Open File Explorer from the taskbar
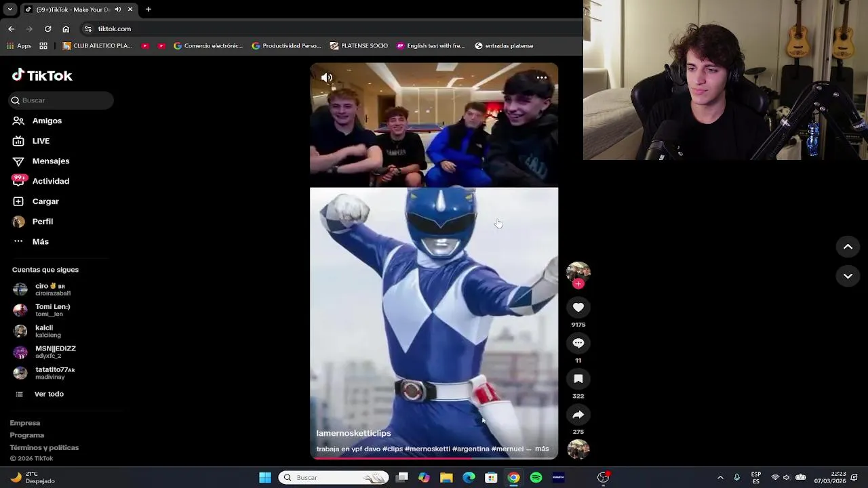 coord(446,478)
